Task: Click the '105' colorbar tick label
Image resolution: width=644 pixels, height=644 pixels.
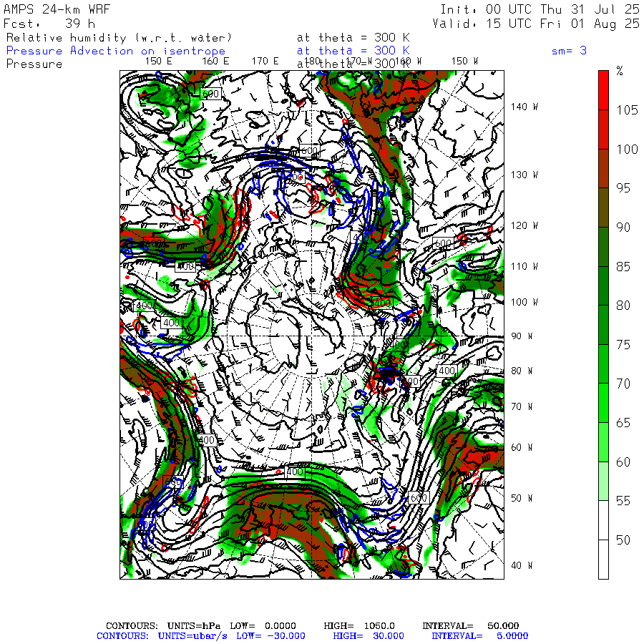Action: tap(627, 110)
